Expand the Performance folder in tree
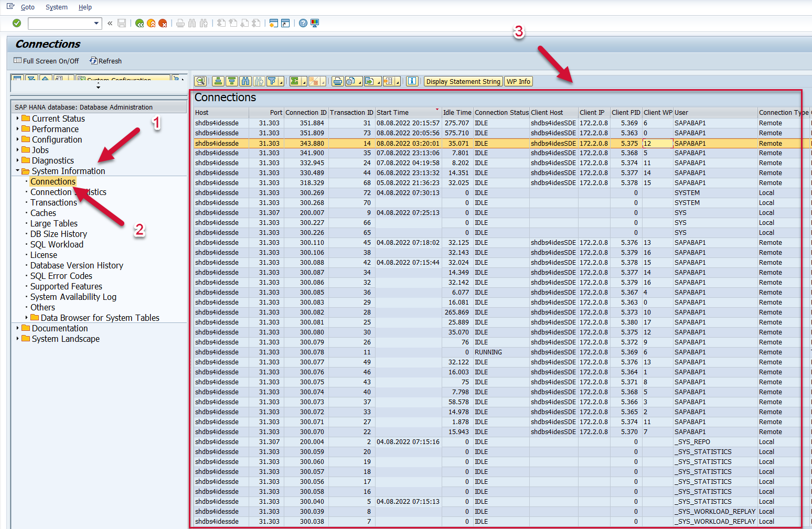This screenshot has width=812, height=529. click(x=17, y=129)
